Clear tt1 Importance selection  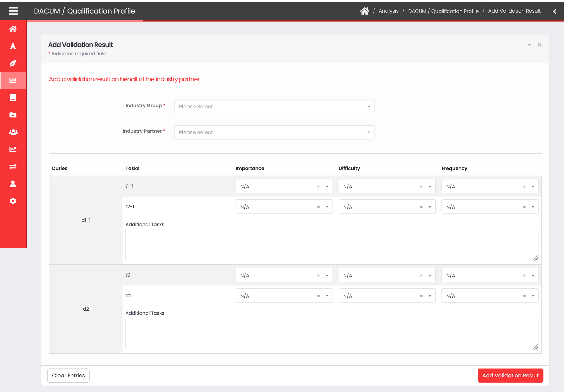[x=318, y=275]
